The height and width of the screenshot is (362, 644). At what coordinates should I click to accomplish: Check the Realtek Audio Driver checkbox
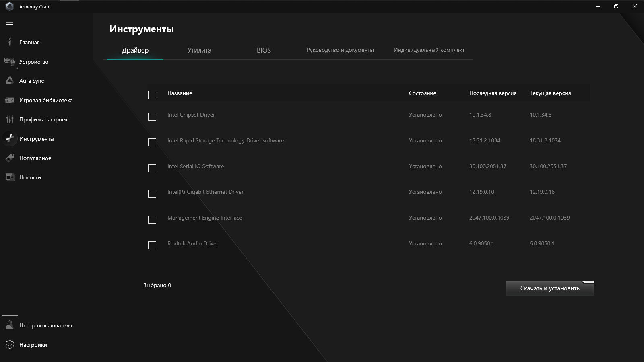click(x=152, y=245)
